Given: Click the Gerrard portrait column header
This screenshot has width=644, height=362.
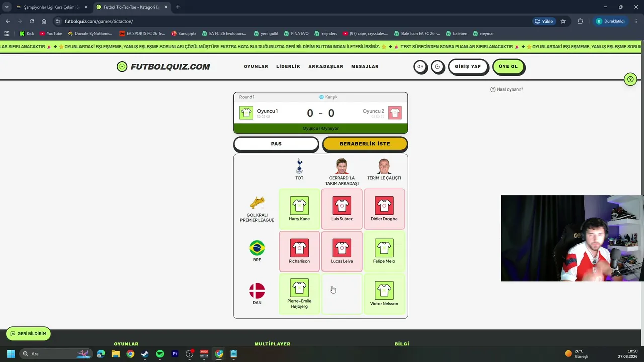Looking at the screenshot, I should (342, 166).
